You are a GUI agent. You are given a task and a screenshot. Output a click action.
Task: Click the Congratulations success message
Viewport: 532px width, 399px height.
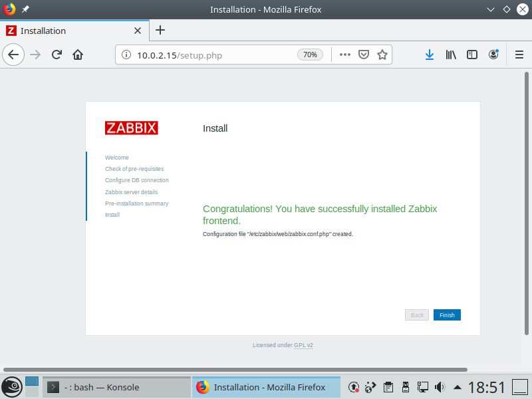320,215
